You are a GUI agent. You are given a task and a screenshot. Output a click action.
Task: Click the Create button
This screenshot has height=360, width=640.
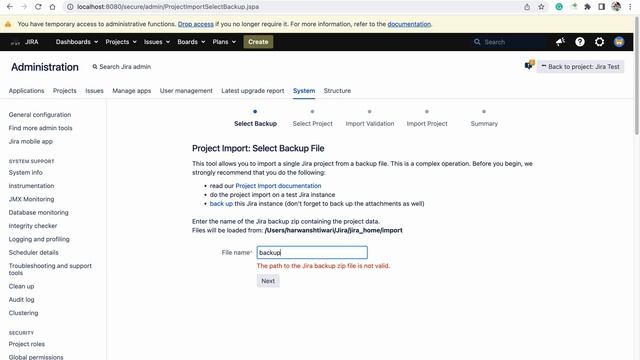tap(258, 42)
